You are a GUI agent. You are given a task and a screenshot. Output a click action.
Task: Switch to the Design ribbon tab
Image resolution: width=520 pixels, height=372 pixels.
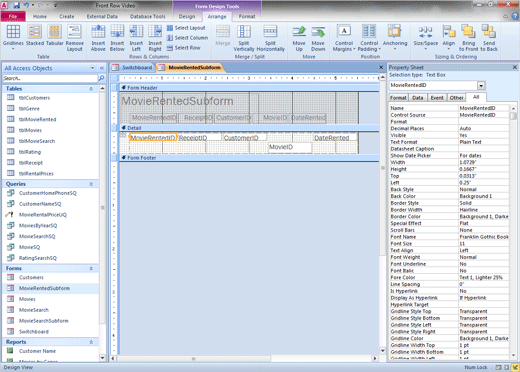tap(187, 16)
